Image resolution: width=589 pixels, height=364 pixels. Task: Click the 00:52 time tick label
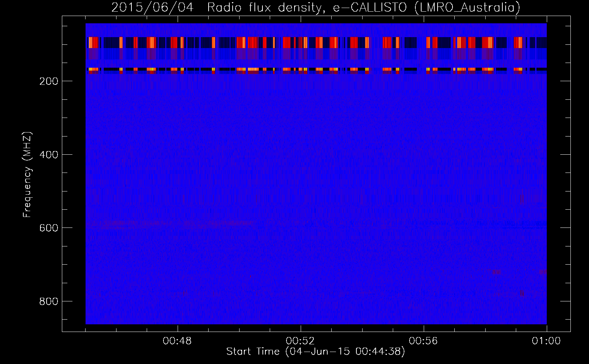point(300,341)
